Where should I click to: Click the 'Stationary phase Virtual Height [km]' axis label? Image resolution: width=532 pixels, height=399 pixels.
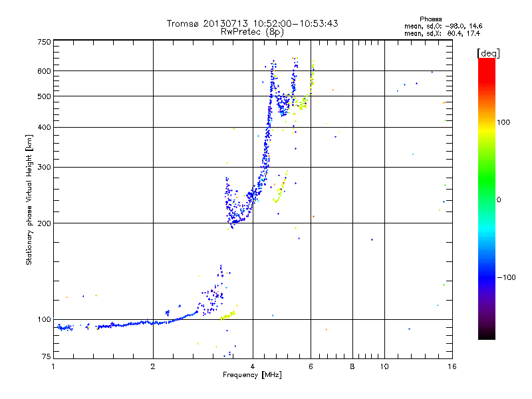click(29, 199)
